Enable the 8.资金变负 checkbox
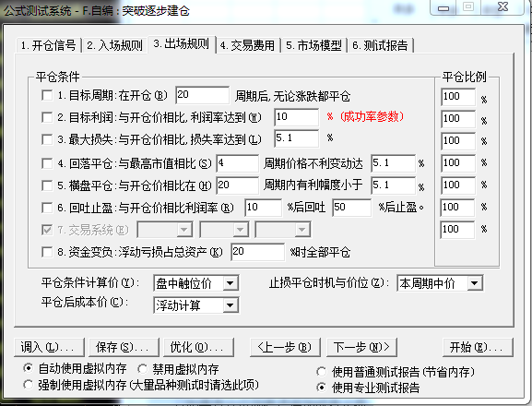This screenshot has width=532, height=406. (x=47, y=252)
